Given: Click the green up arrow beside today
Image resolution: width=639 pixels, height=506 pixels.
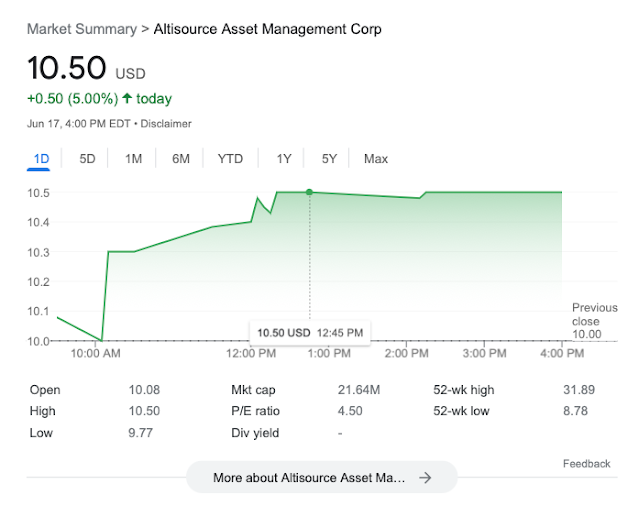Looking at the screenshot, I should (x=127, y=99).
